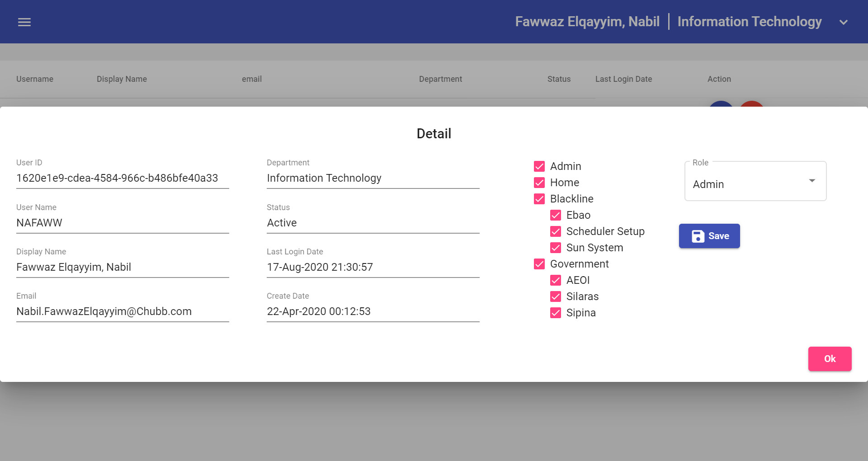Image resolution: width=868 pixels, height=461 pixels.
Task: Open the hamburger navigation menu
Action: pyautogui.click(x=24, y=22)
